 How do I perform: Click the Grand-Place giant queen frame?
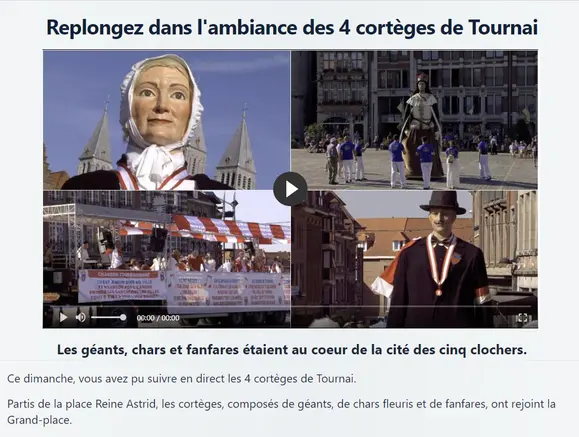tap(414, 120)
